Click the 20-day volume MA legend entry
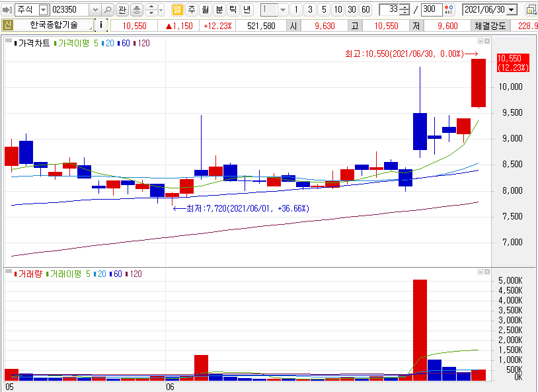The image size is (538, 392). point(101,274)
